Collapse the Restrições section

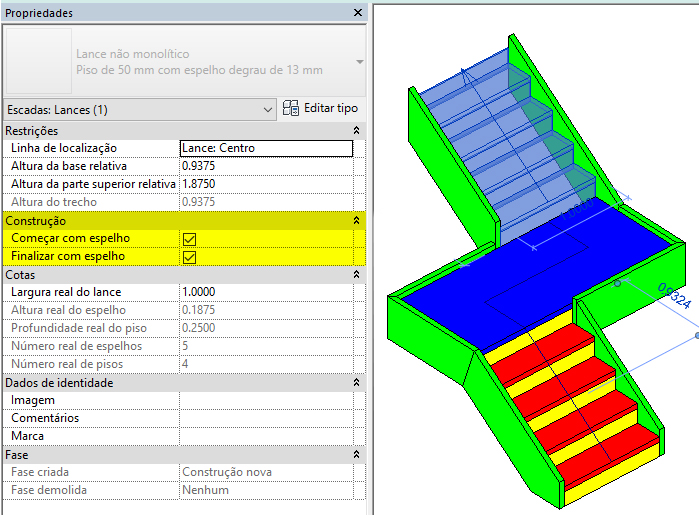click(357, 131)
